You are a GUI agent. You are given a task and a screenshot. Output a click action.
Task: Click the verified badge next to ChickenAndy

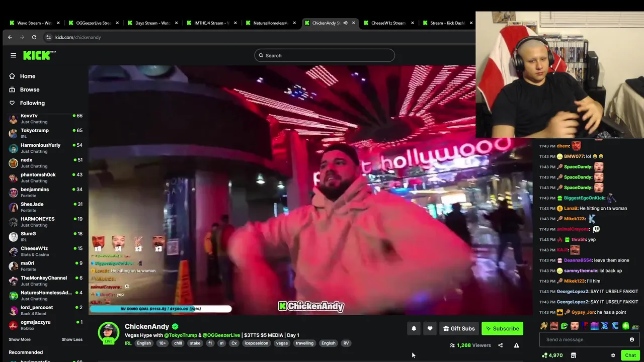click(175, 326)
